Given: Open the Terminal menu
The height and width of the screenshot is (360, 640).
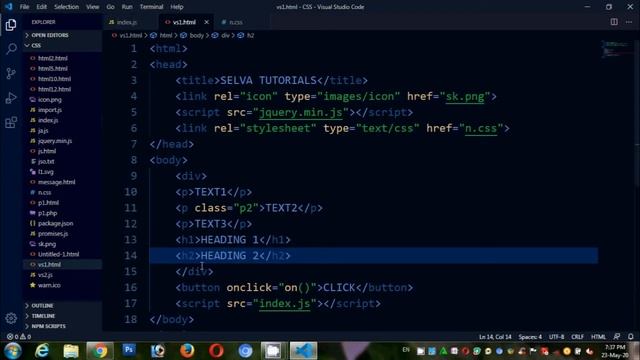Looking at the screenshot, I should pos(151,7).
